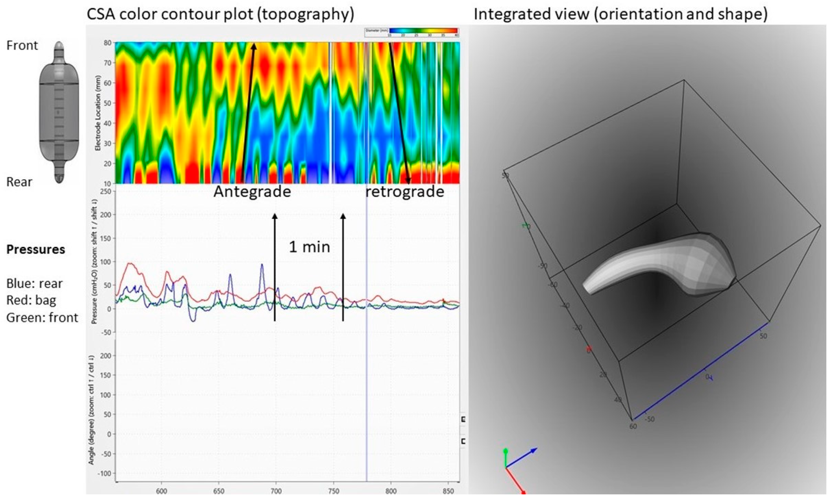Image resolution: width=835 pixels, height=504 pixels.
Task: Toggle the upper checkbox beside angle plot
Action: pyautogui.click(x=463, y=420)
